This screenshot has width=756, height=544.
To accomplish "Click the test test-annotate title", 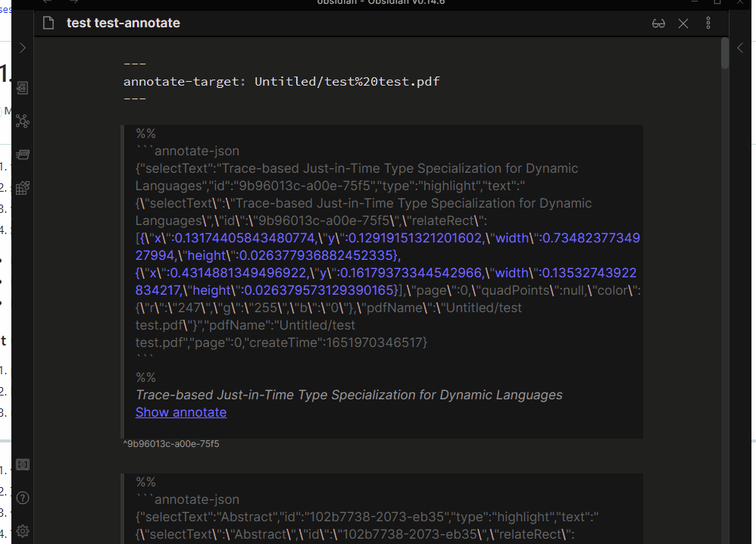I will tap(123, 23).
